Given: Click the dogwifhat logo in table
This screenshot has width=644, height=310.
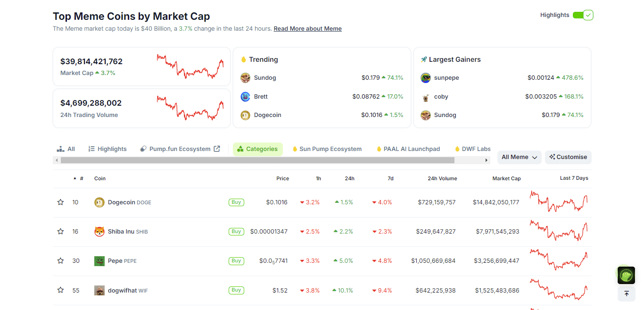Looking at the screenshot, I should tap(99, 290).
